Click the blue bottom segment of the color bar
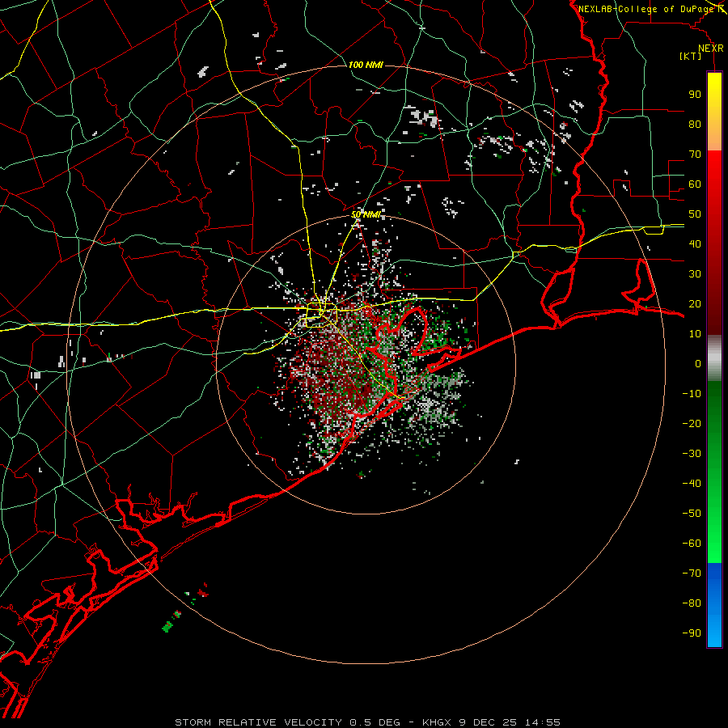Viewport: 728px width, 728px height. tap(714, 605)
